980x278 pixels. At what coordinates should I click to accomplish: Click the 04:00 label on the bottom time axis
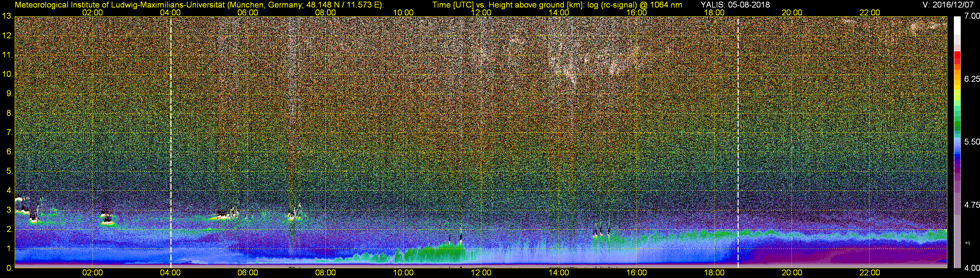170,273
